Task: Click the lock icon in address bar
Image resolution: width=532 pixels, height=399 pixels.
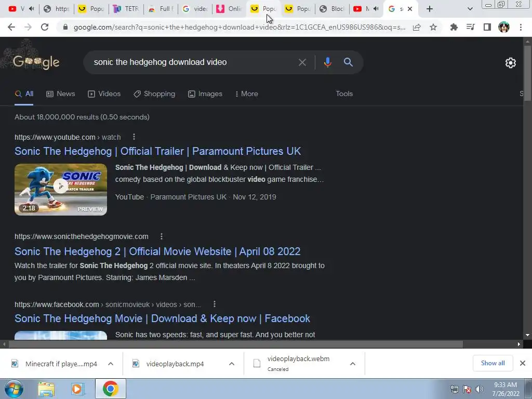Action: coord(65,27)
